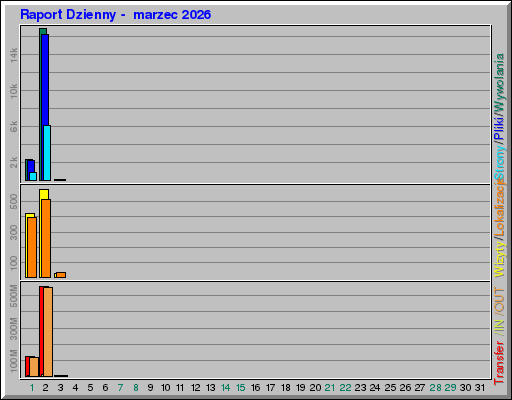
Task: Click day 15 on the x-axis
Action: click(x=241, y=388)
